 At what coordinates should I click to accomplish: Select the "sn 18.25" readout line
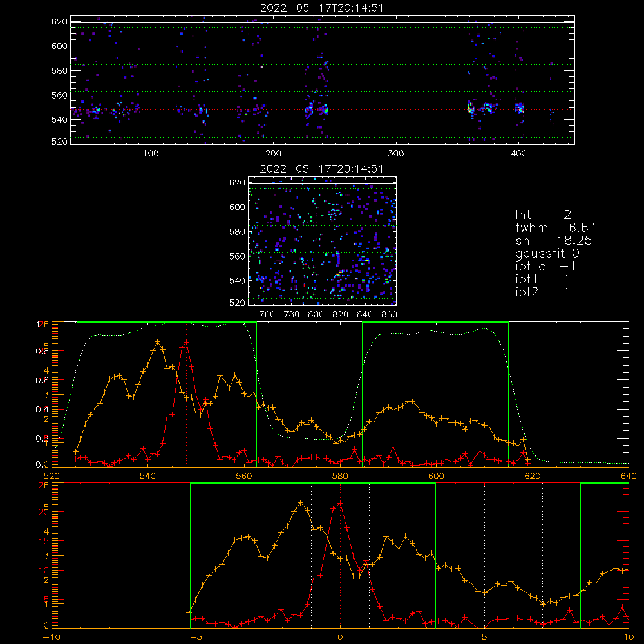[554, 241]
